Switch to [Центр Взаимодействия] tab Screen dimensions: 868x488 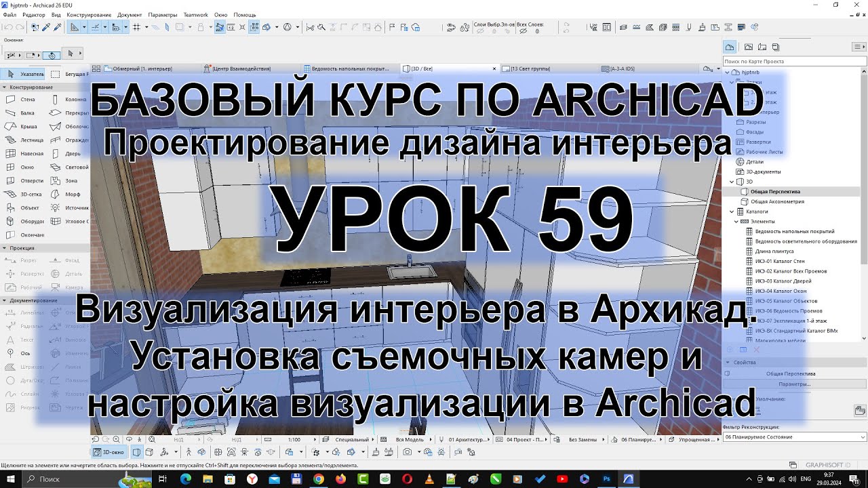pyautogui.click(x=241, y=68)
